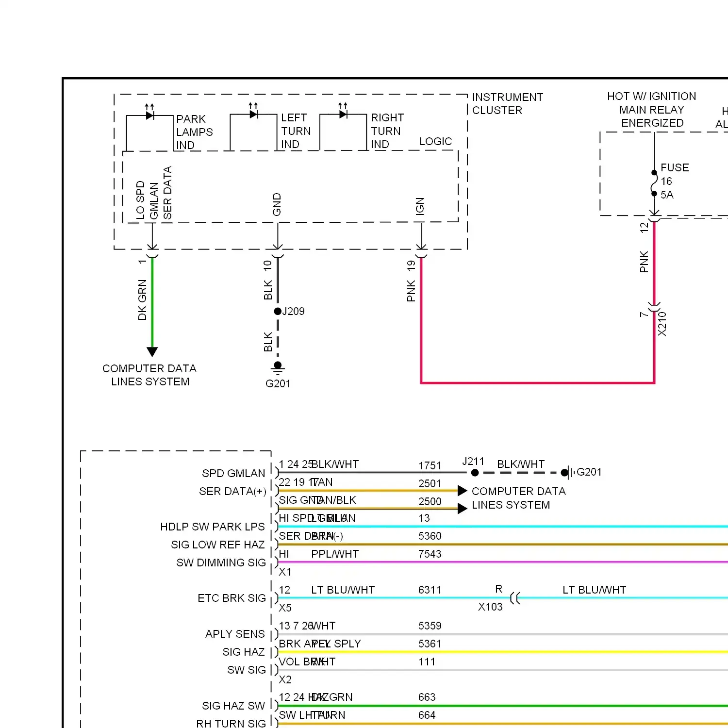728x728 pixels.
Task: Click the arrowhead at end of DK GRN wire
Action: (152, 352)
